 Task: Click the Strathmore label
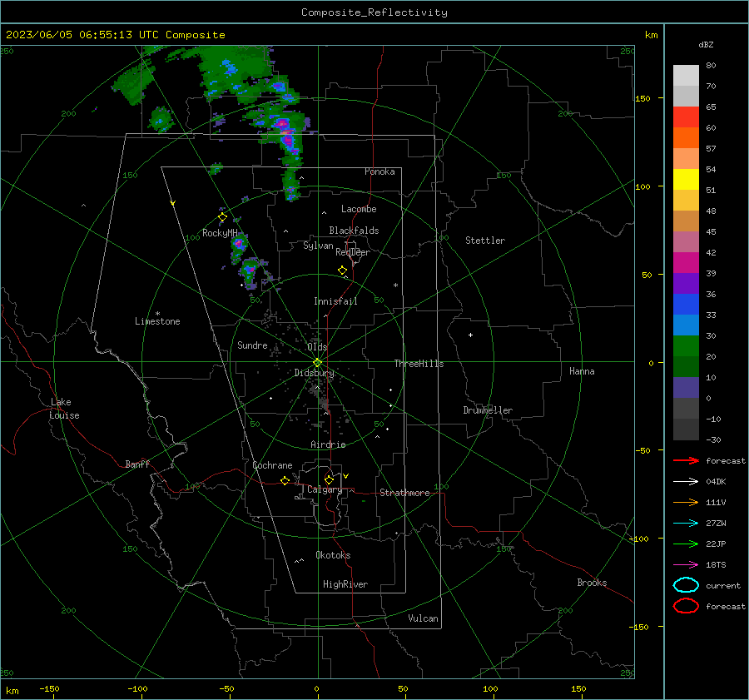pos(404,493)
